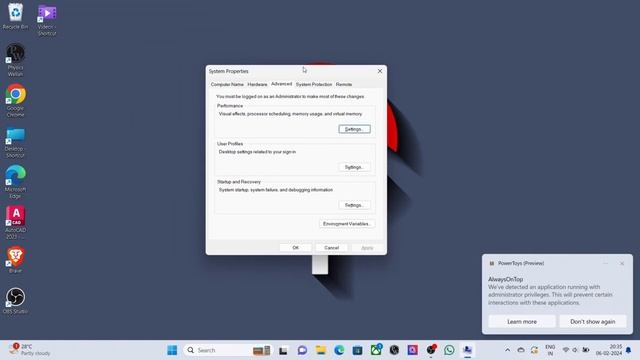Open File Explorer from the taskbar
The height and width of the screenshot is (360, 640).
point(321,350)
